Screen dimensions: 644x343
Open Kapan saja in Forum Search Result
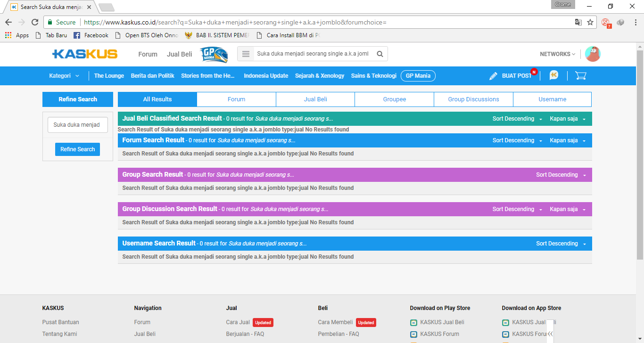coord(568,140)
